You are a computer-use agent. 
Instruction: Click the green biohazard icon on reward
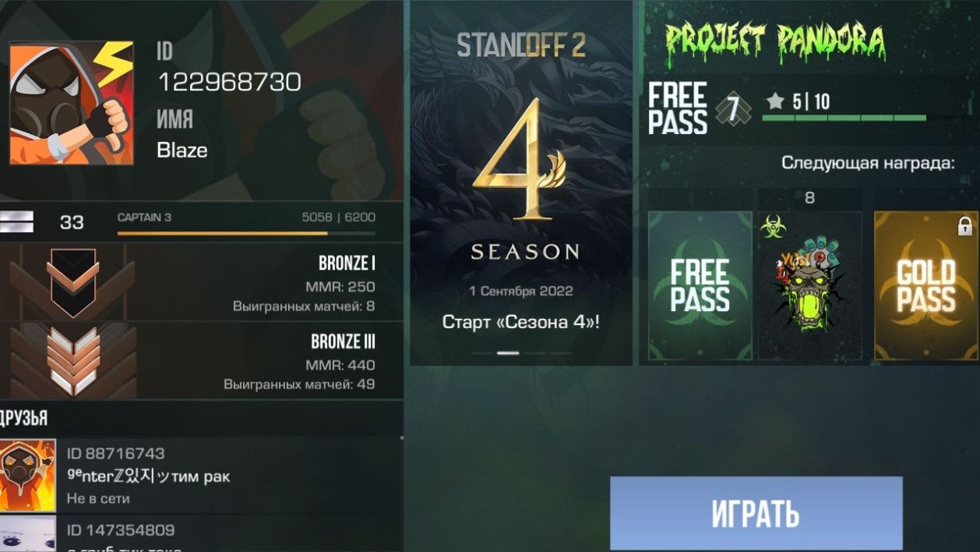(774, 227)
